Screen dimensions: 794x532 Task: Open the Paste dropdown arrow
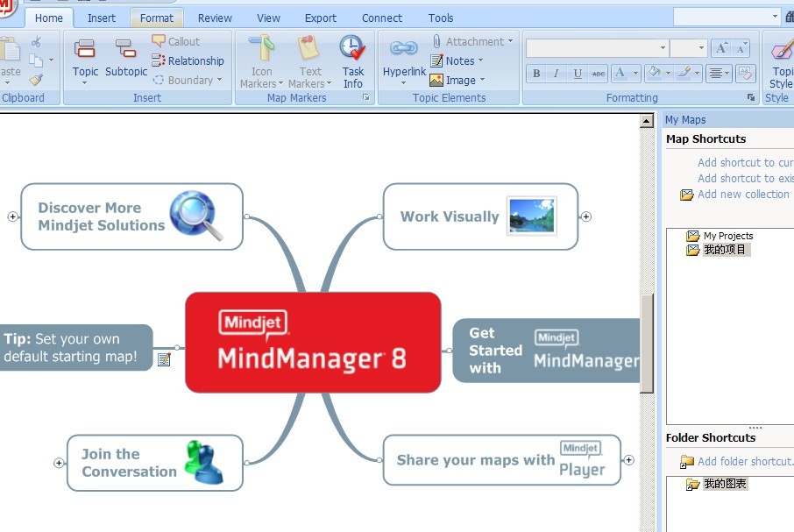(8, 83)
